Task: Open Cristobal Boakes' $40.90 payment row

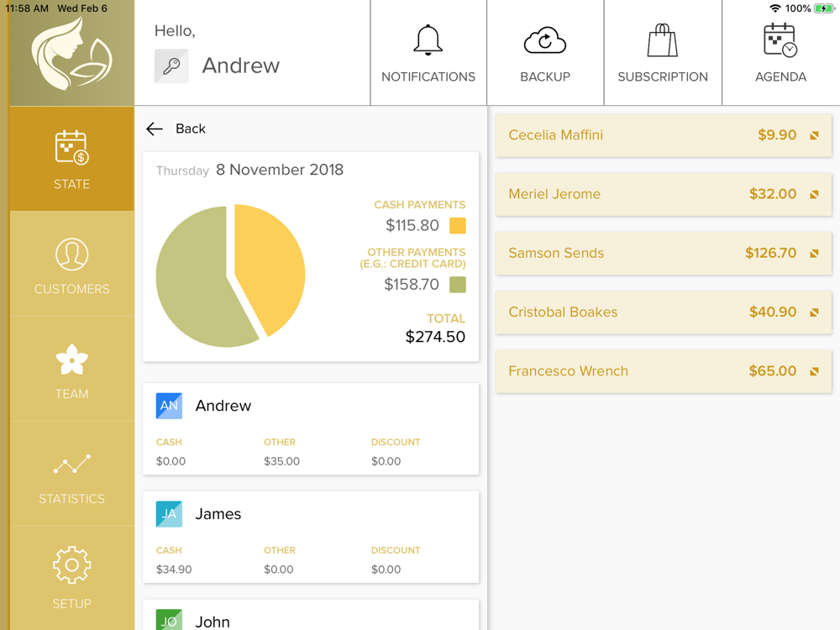Action: (x=664, y=312)
